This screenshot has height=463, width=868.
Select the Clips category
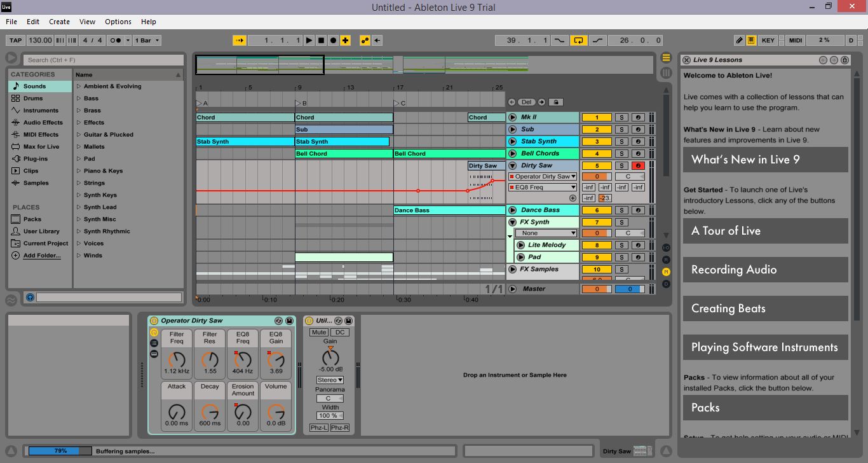click(x=40, y=171)
